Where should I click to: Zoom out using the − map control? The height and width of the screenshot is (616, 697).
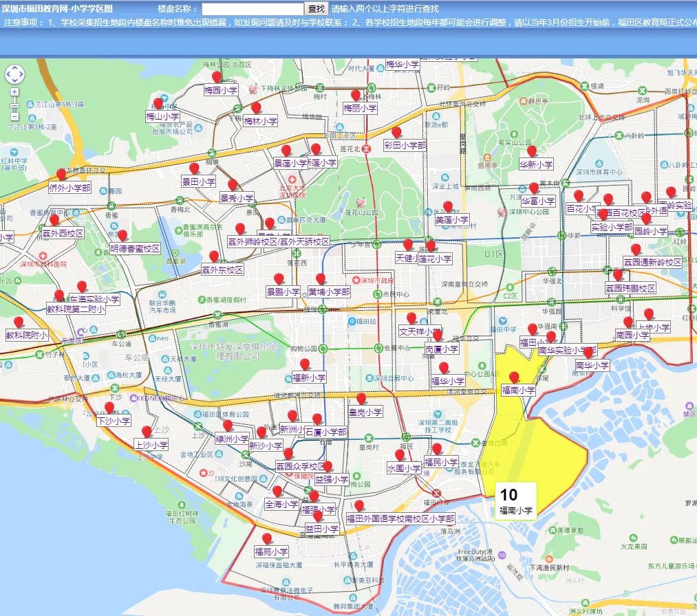(14, 115)
